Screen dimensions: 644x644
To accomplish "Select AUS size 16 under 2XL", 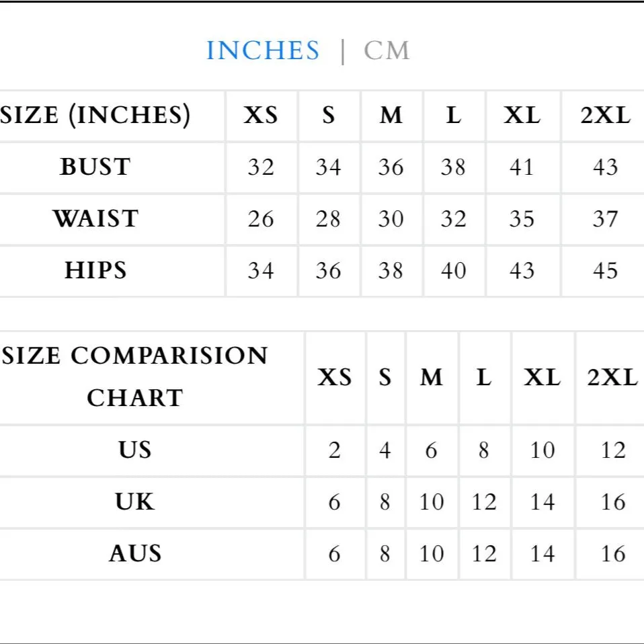I will point(613,554).
